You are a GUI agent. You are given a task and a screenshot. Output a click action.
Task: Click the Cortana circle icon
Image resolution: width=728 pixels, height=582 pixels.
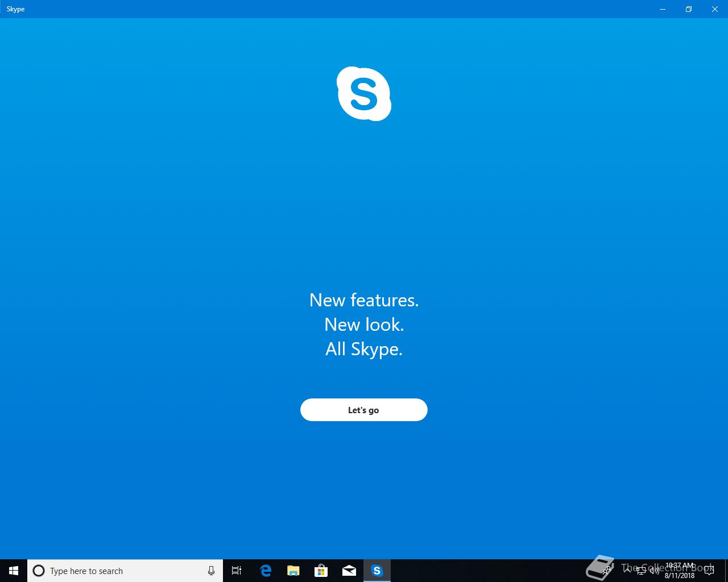(39, 571)
